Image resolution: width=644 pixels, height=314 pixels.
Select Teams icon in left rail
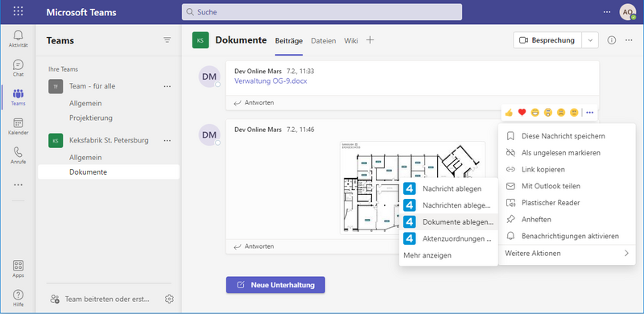18,97
